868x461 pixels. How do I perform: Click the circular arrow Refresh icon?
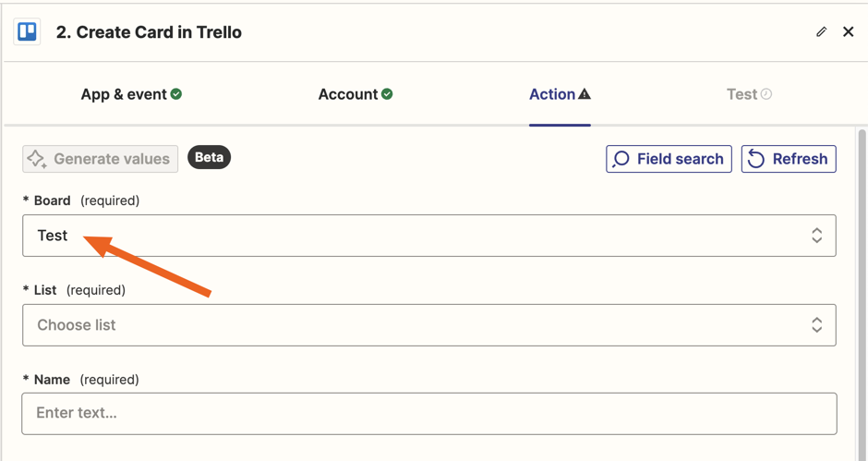(755, 159)
